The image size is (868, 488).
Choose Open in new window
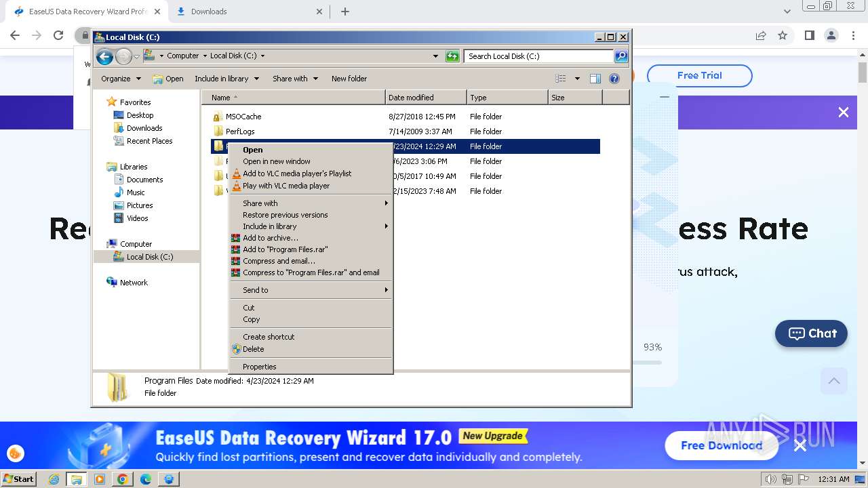[311, 161]
